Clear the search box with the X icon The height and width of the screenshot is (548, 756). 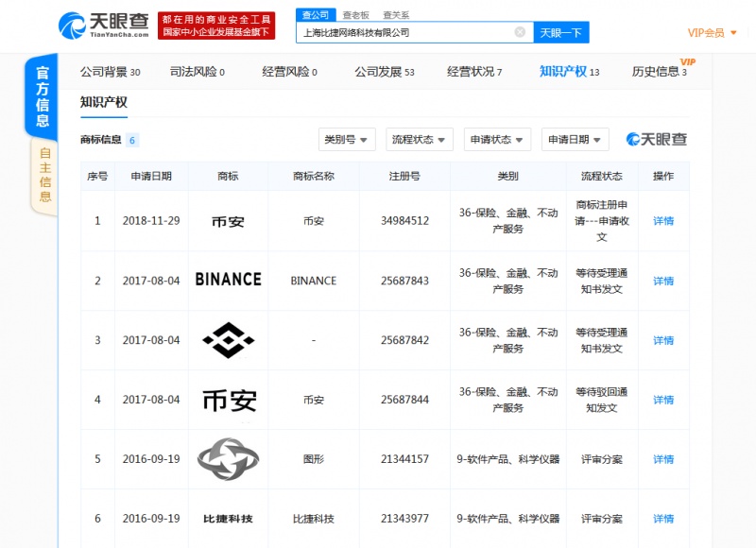coord(520,32)
